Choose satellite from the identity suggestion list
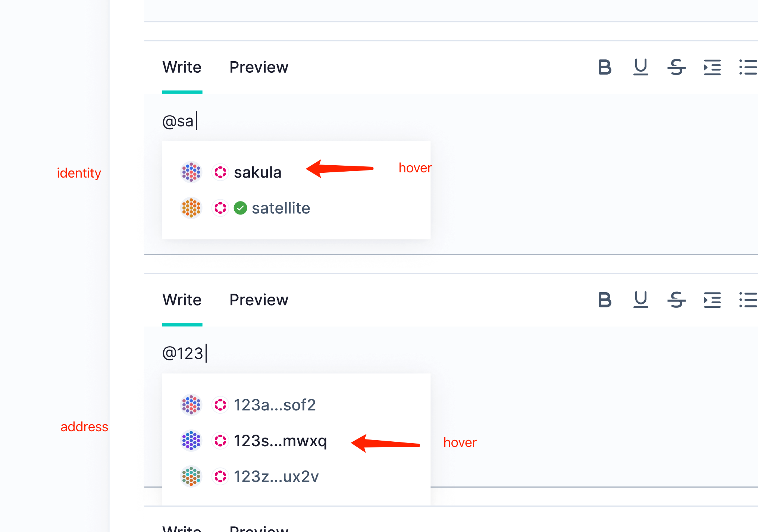 (281, 208)
